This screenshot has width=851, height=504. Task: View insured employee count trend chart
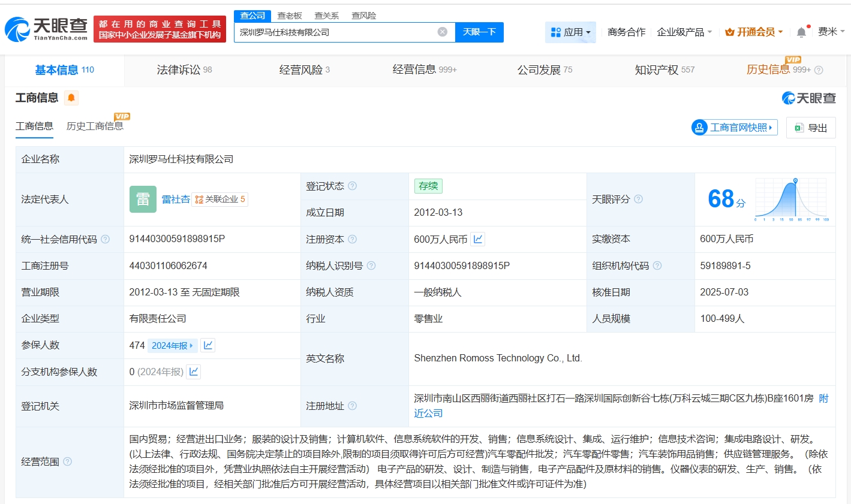(208, 345)
